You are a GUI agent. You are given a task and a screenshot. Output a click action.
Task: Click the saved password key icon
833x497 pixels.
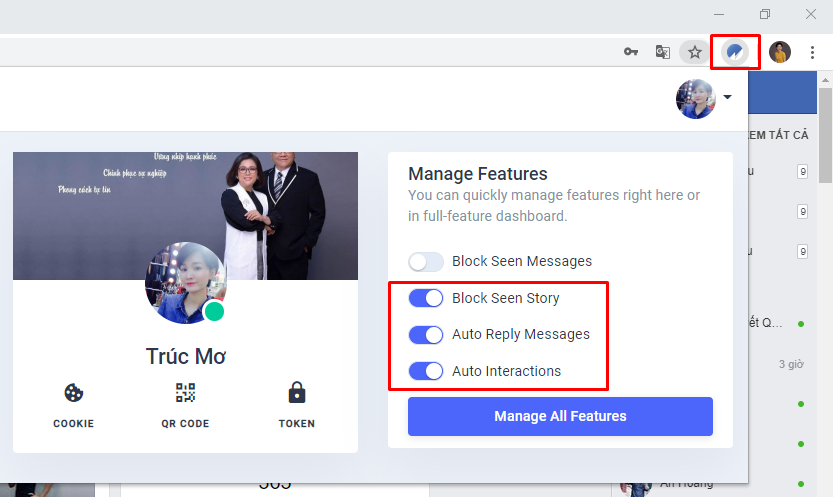coord(631,52)
